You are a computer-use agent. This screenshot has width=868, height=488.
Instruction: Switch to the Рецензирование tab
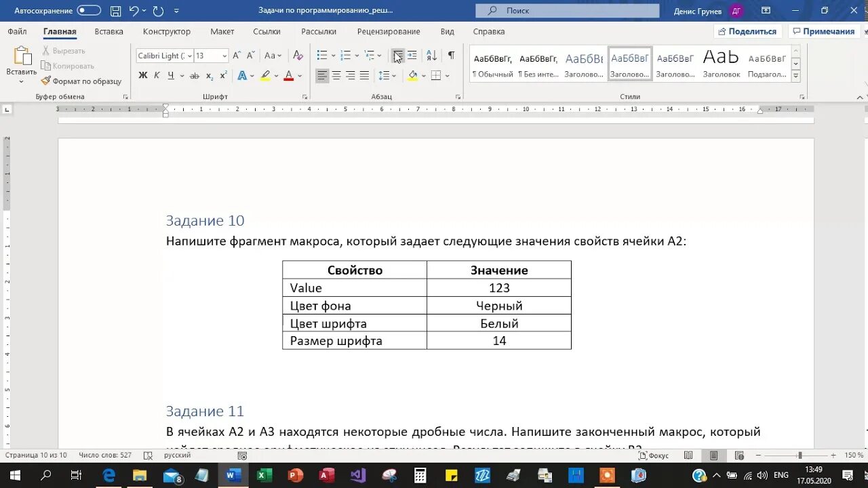point(389,31)
